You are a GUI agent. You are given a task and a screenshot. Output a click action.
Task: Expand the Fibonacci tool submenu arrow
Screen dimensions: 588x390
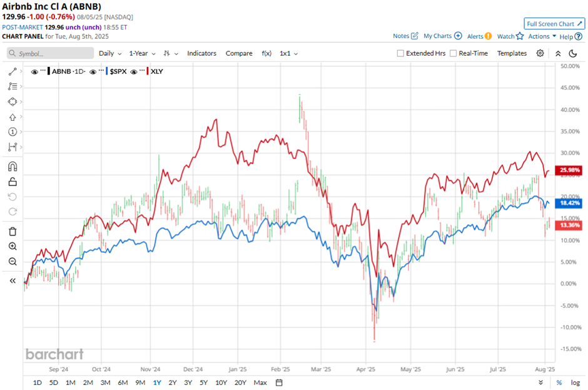tap(21, 86)
